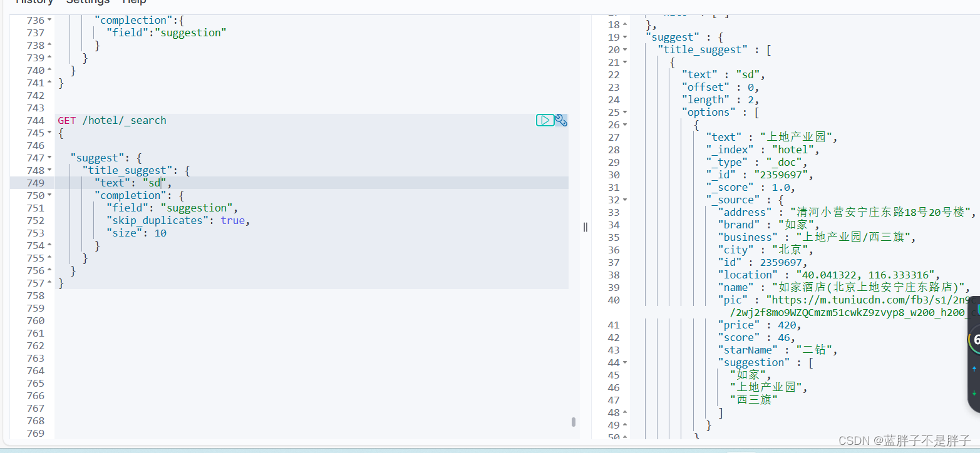Toggle the fold marker at editor line 757
The height and width of the screenshot is (453, 980).
pos(49,283)
